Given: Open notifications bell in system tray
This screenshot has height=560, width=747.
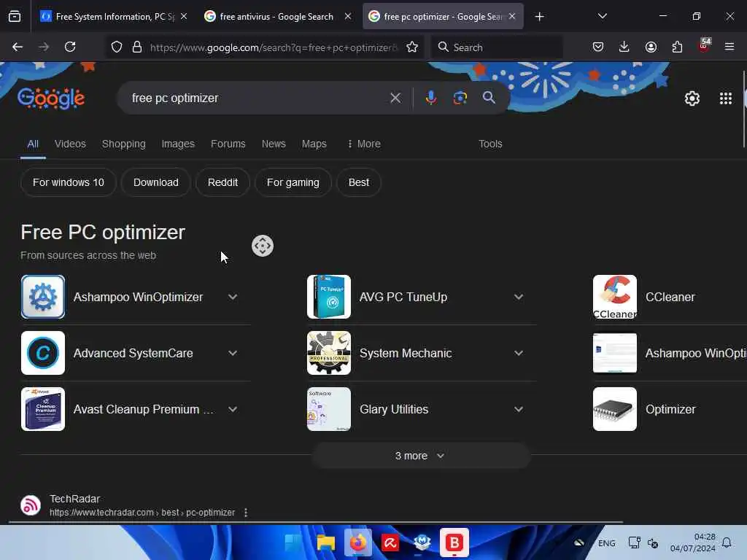Looking at the screenshot, I should point(727,542).
